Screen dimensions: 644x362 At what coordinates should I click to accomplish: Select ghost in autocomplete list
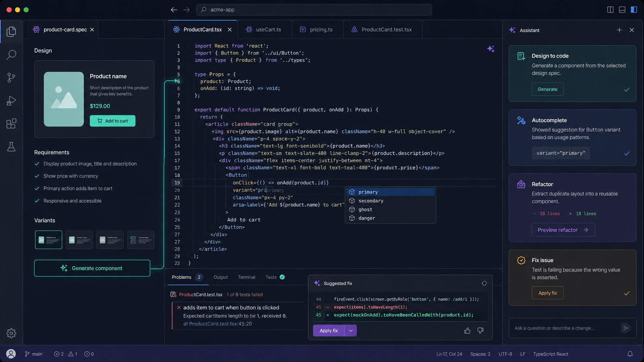pyautogui.click(x=390, y=210)
